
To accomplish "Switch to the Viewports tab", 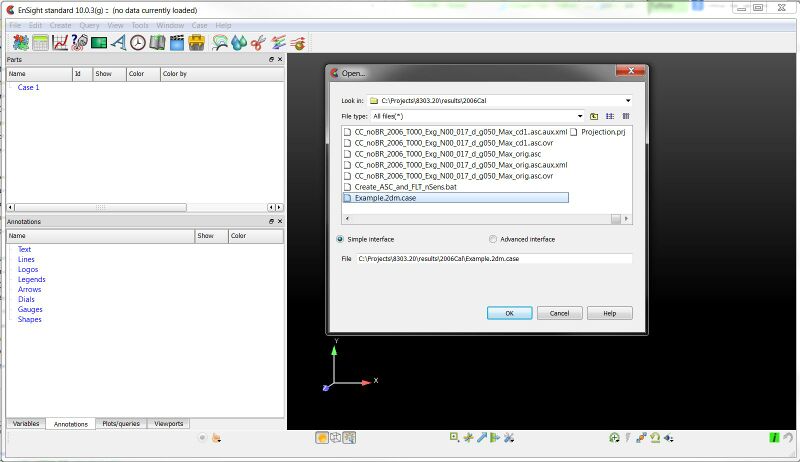I will pyautogui.click(x=167, y=424).
